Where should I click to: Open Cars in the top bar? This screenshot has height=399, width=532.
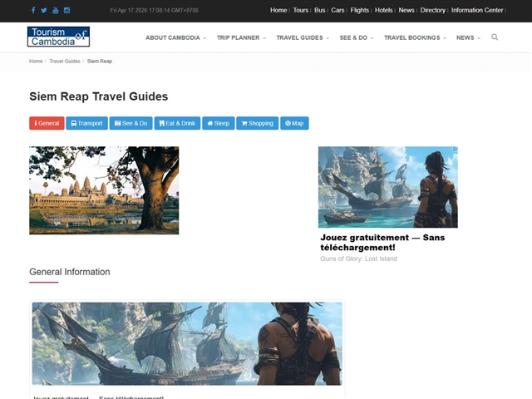click(x=337, y=10)
